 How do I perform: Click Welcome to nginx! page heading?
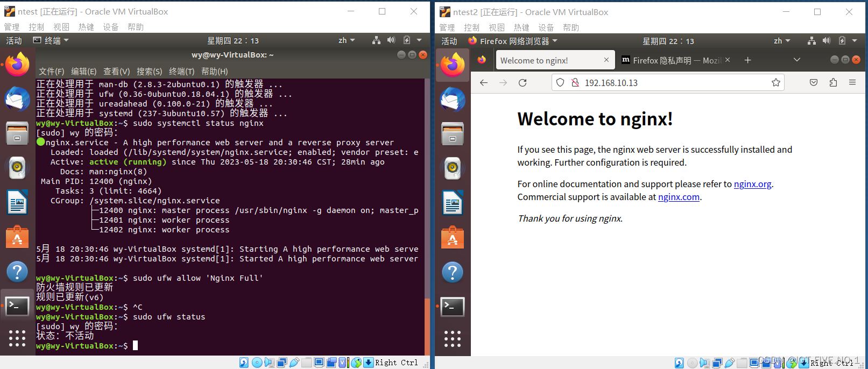[595, 119]
